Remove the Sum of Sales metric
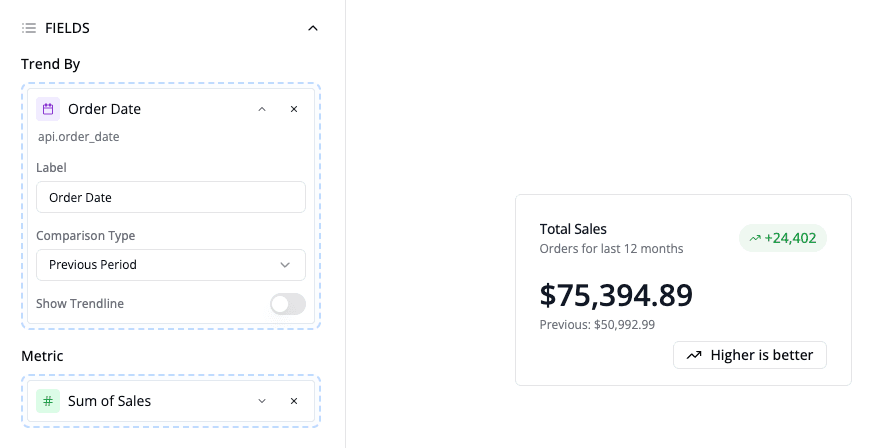The image size is (874, 448). 294,401
